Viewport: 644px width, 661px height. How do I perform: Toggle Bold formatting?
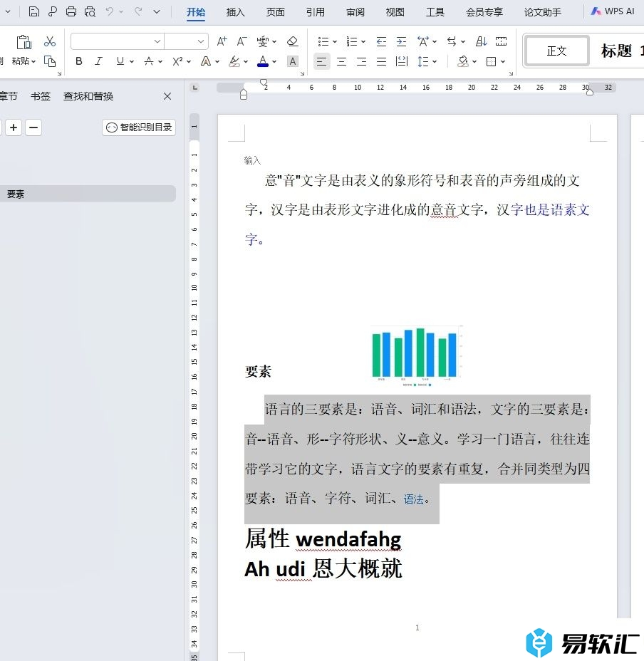pos(79,61)
